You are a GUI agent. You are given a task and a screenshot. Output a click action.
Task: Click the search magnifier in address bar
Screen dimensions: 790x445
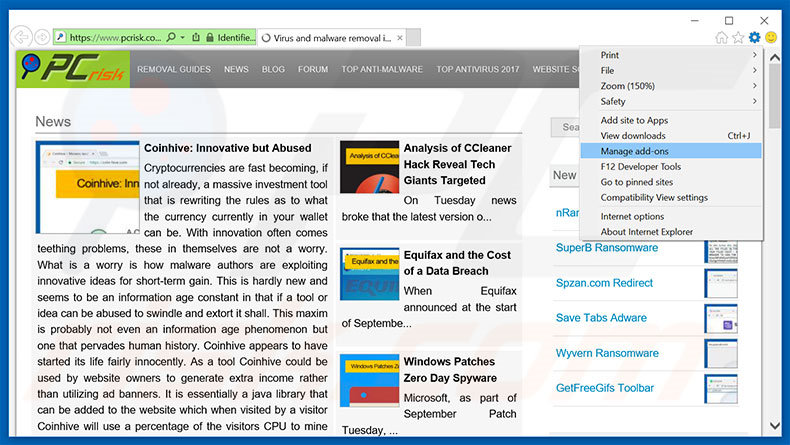tap(171, 37)
